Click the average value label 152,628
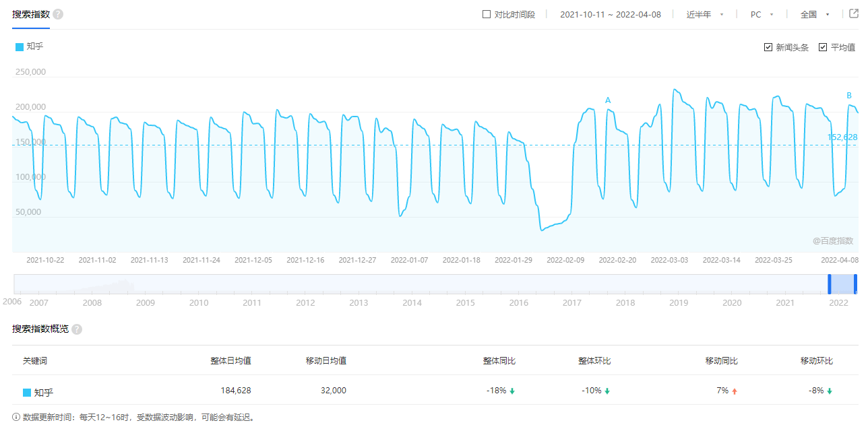The height and width of the screenshot is (429, 868). [x=842, y=137]
